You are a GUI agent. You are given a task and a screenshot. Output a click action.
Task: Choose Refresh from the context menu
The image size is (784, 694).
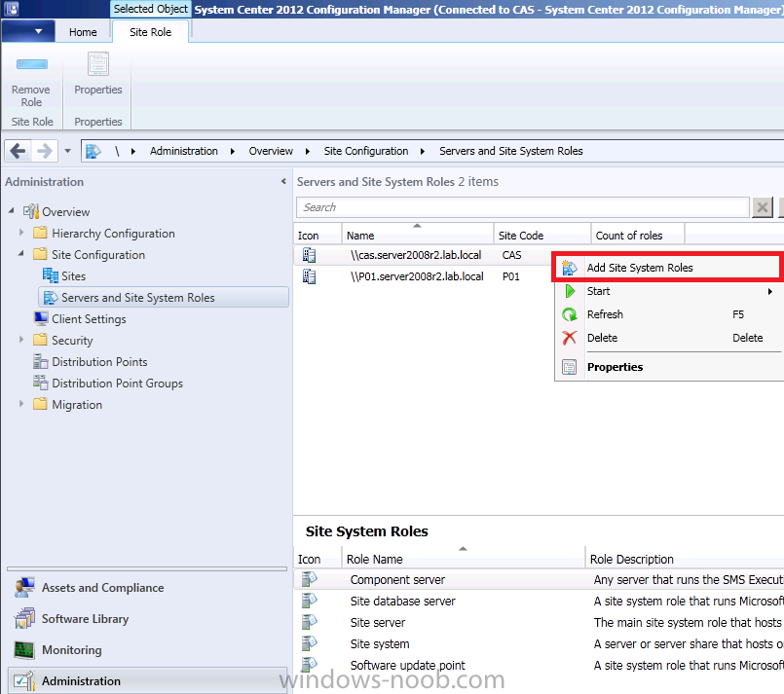(669, 314)
